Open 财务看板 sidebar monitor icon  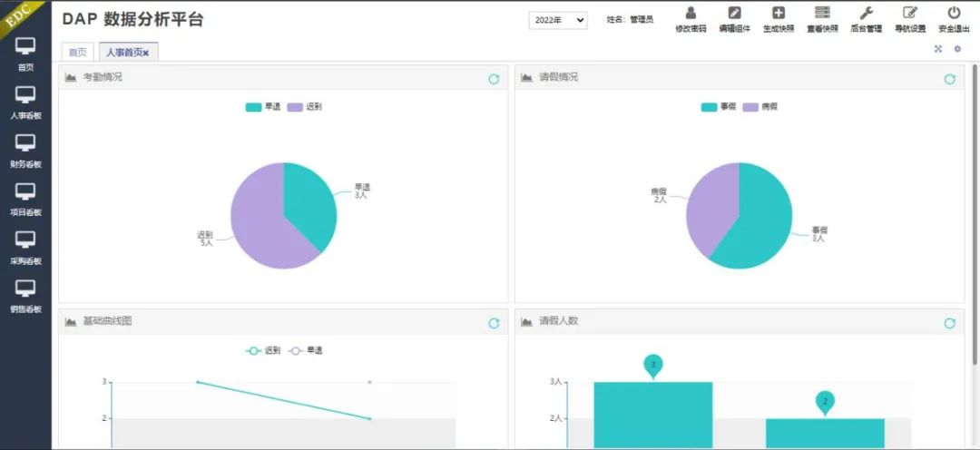click(25, 143)
